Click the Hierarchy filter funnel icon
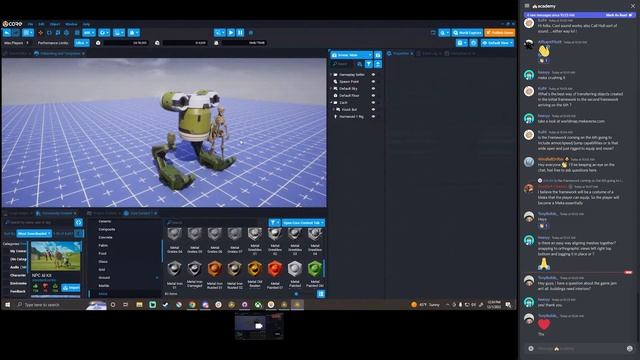The width and height of the screenshot is (640, 360). click(369, 64)
